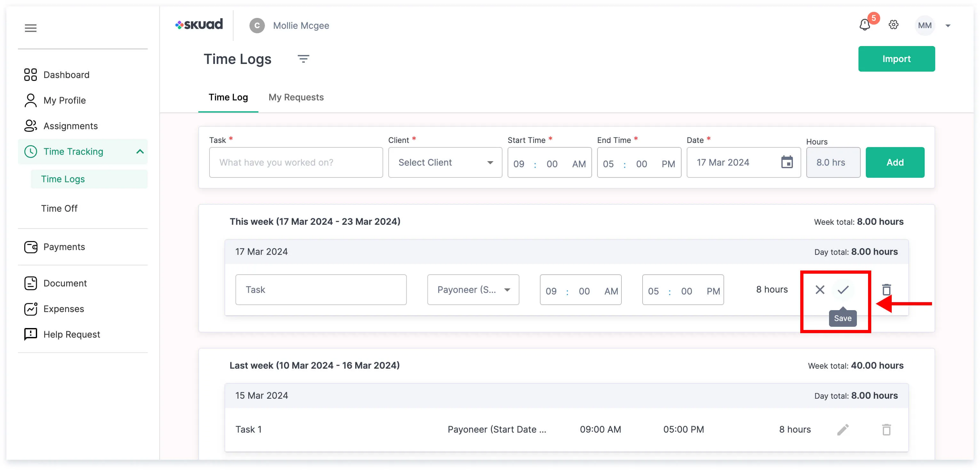Viewport: 980px width, 470px height.
Task: Click the Dashboard grid icon
Action: (x=30, y=75)
